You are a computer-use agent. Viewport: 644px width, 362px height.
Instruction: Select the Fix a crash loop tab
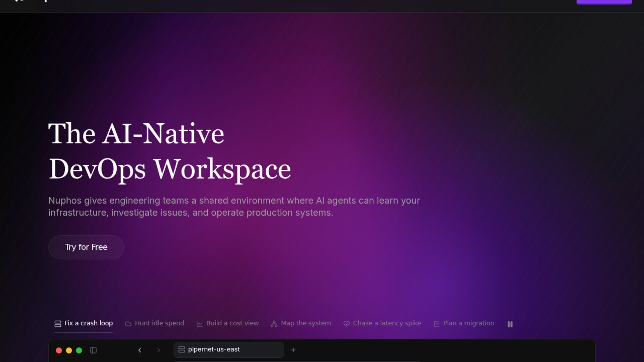click(x=84, y=323)
